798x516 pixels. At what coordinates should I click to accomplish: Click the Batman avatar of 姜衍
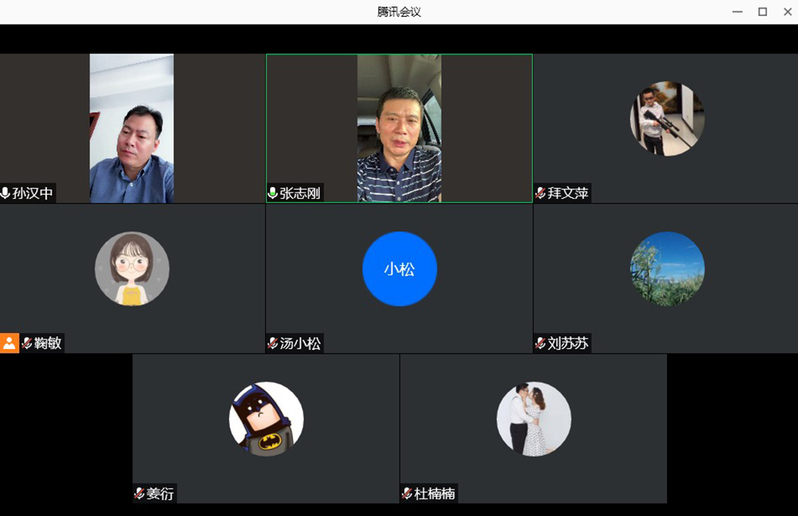pyautogui.click(x=266, y=419)
